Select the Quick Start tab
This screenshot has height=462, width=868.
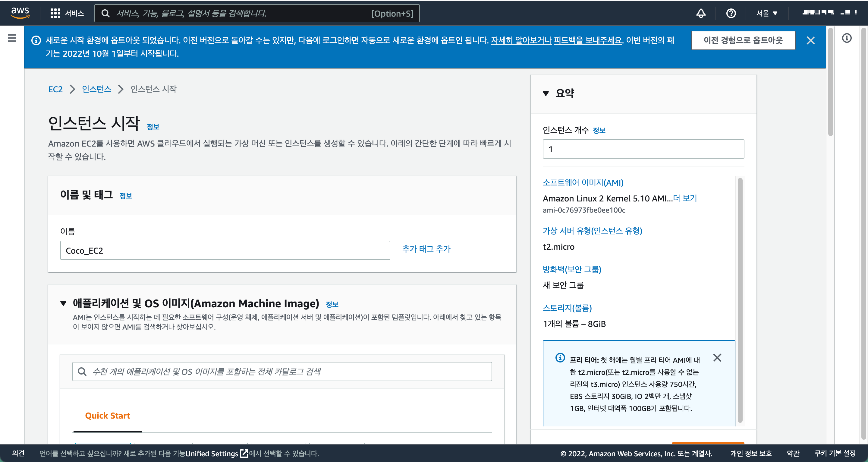click(108, 416)
